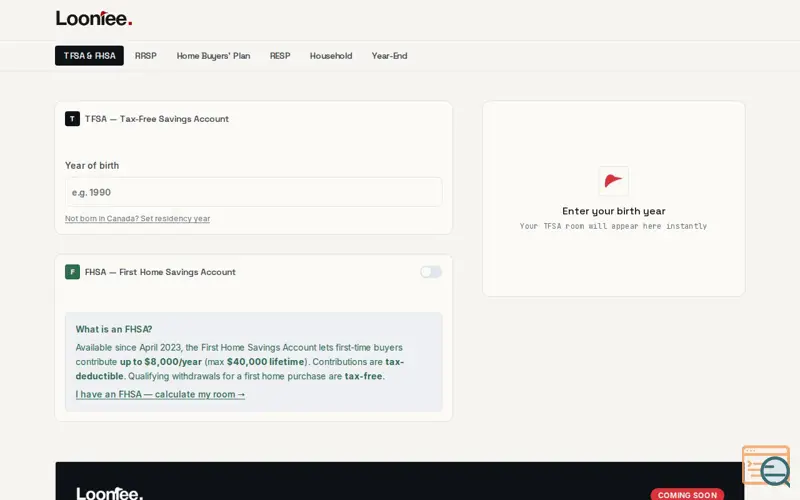Image resolution: width=800 pixels, height=500 pixels.
Task: Click the Loonfee logo in the dark footer
Action: (x=110, y=494)
